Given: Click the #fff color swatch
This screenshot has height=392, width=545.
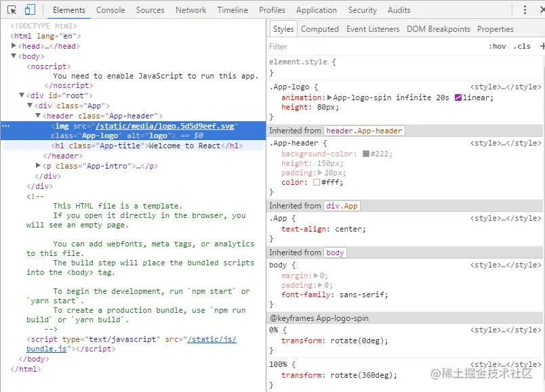Looking at the screenshot, I should (x=317, y=182).
